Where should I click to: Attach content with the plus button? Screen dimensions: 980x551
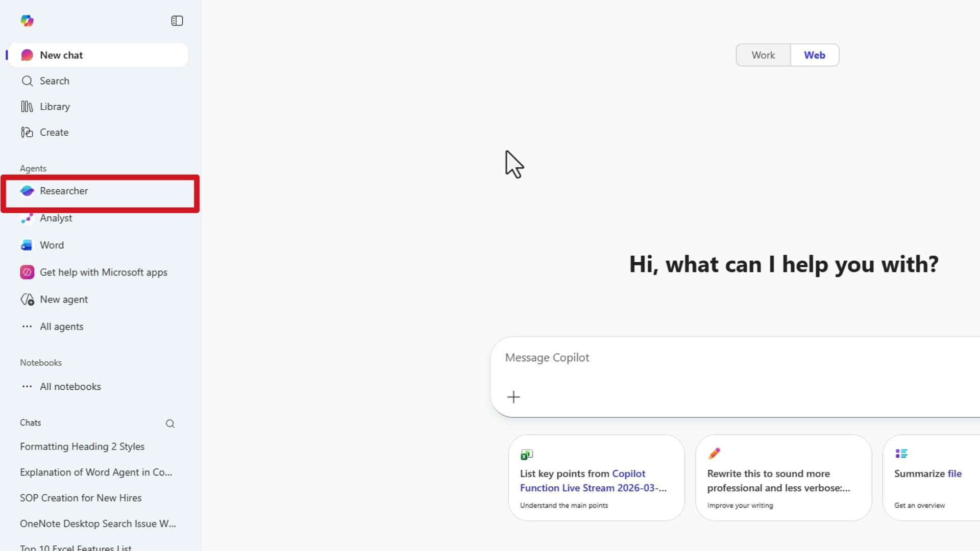coord(513,397)
